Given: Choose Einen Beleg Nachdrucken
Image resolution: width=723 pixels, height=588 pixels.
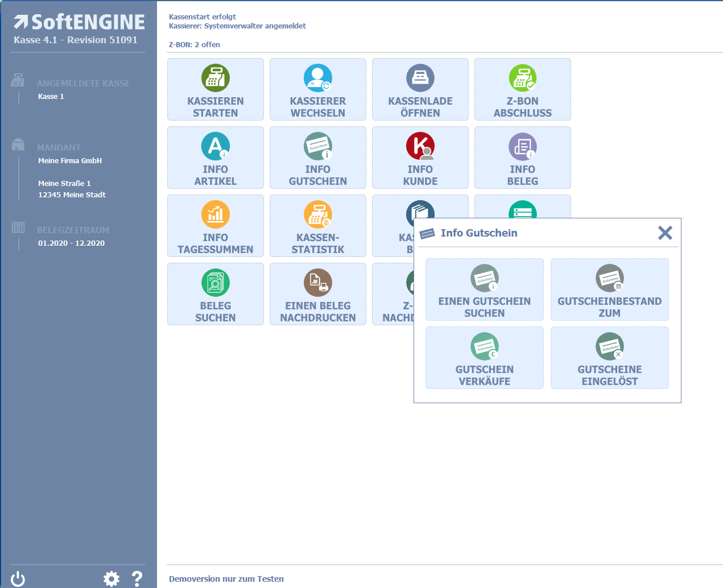Looking at the screenshot, I should tap(317, 295).
